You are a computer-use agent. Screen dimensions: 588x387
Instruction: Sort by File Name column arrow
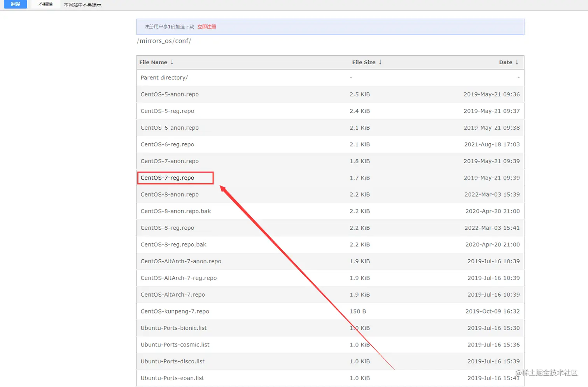point(172,62)
